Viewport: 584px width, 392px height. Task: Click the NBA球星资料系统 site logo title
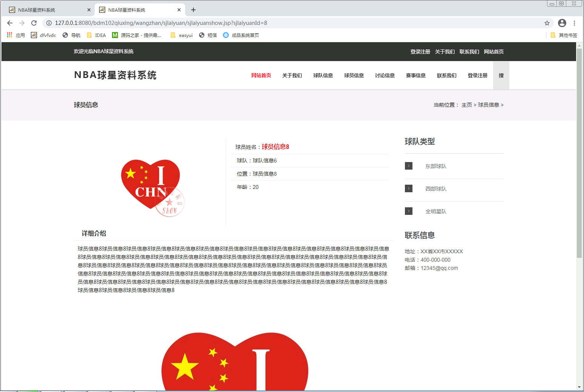(x=115, y=75)
